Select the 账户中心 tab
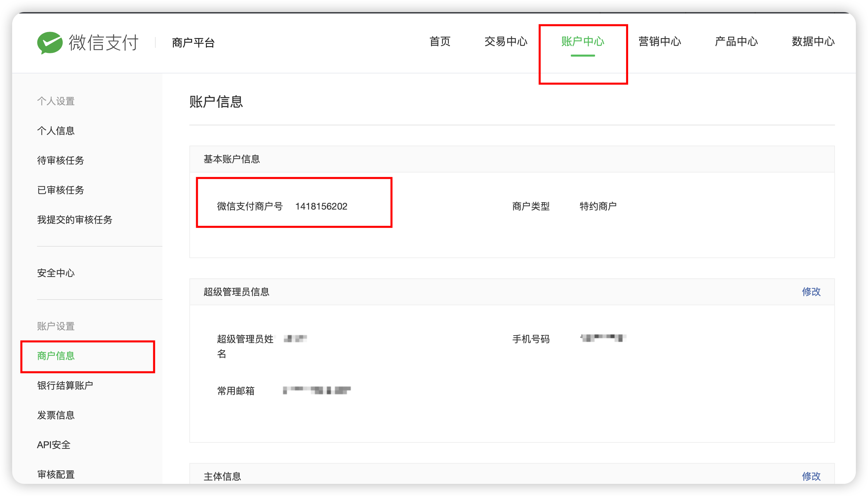The width and height of the screenshot is (868, 496). 583,41
